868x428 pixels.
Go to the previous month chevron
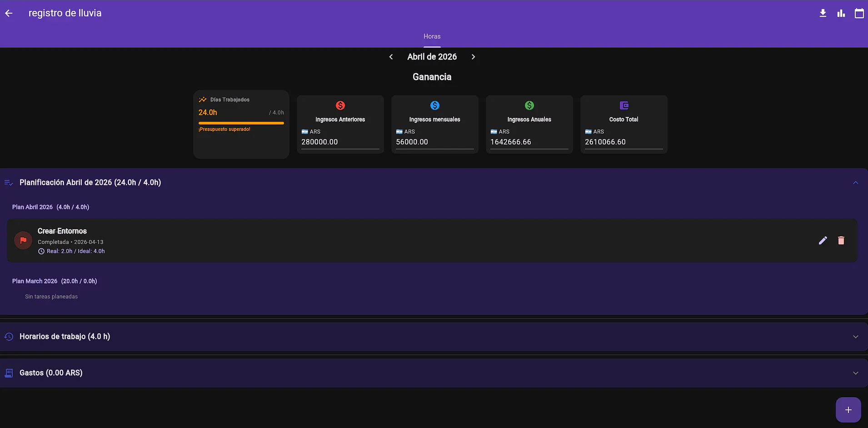click(x=391, y=57)
